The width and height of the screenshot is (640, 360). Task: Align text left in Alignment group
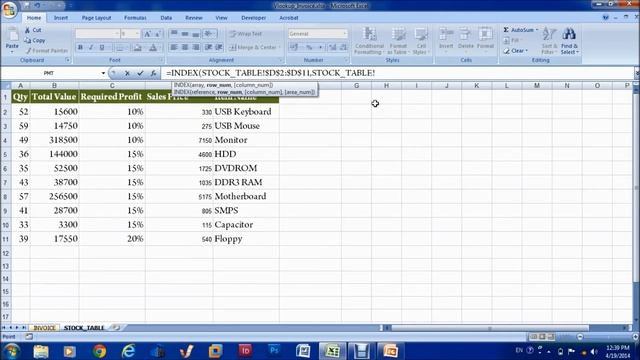pos(173,47)
